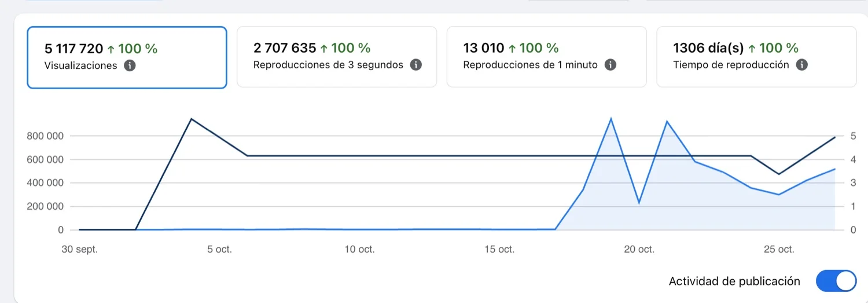Click the 15 oct. date label
868x303 pixels.
point(499,249)
